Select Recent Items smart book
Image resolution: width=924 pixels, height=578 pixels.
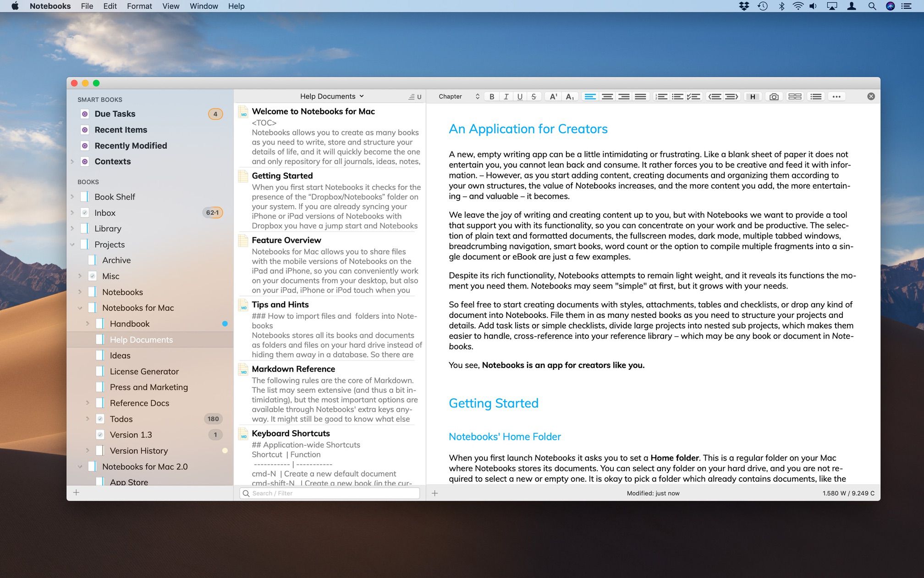pyautogui.click(x=150, y=130)
